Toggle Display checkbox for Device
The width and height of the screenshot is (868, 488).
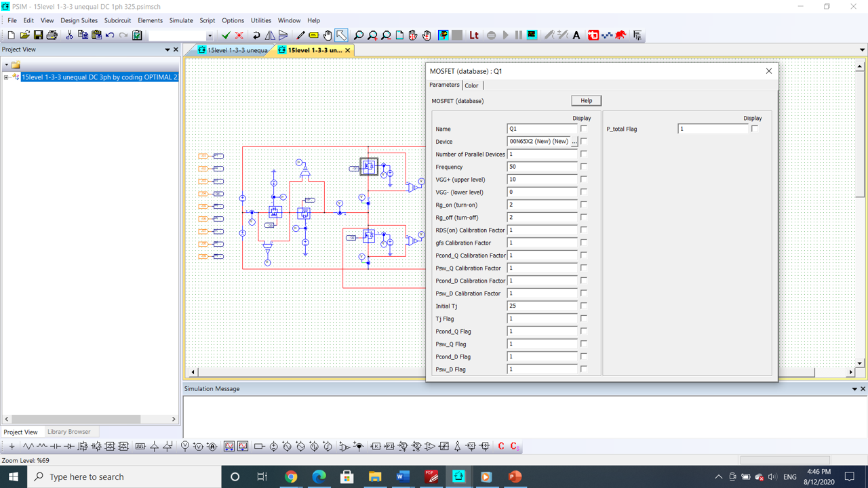coord(583,142)
